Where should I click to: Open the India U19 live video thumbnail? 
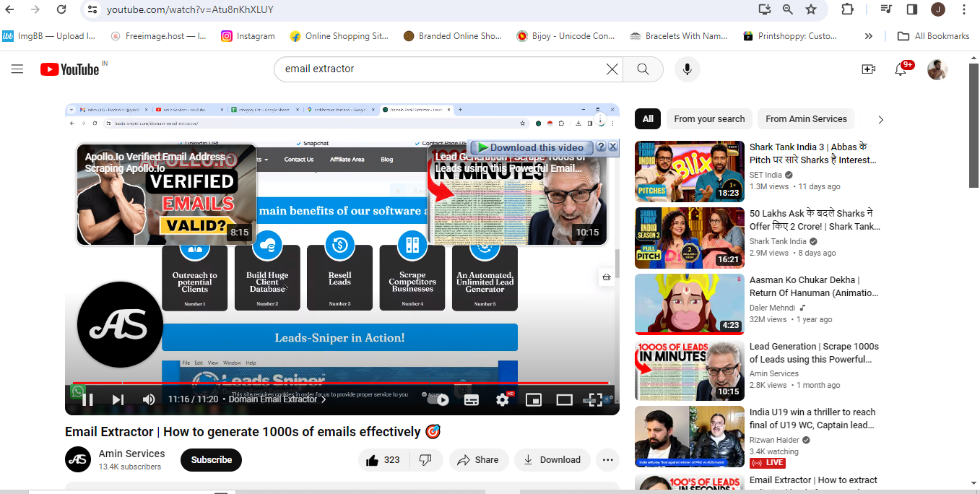(x=689, y=437)
